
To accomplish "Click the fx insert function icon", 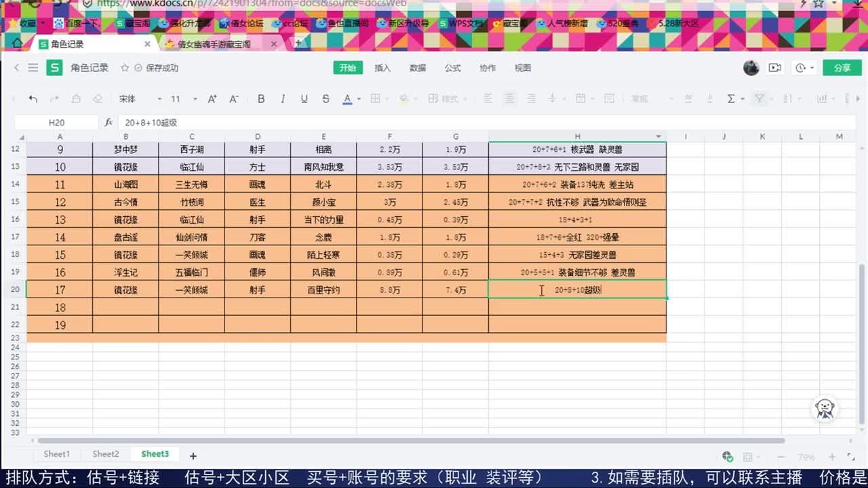I will click(110, 122).
